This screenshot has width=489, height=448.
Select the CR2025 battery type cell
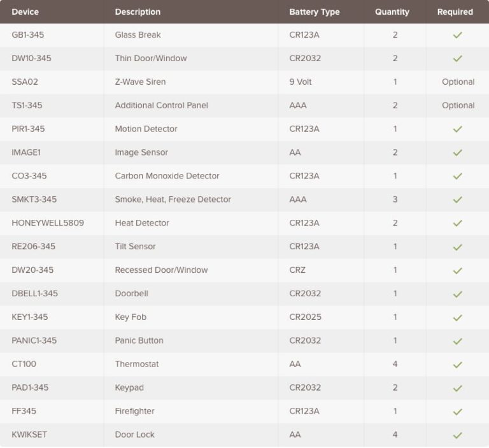tap(305, 317)
